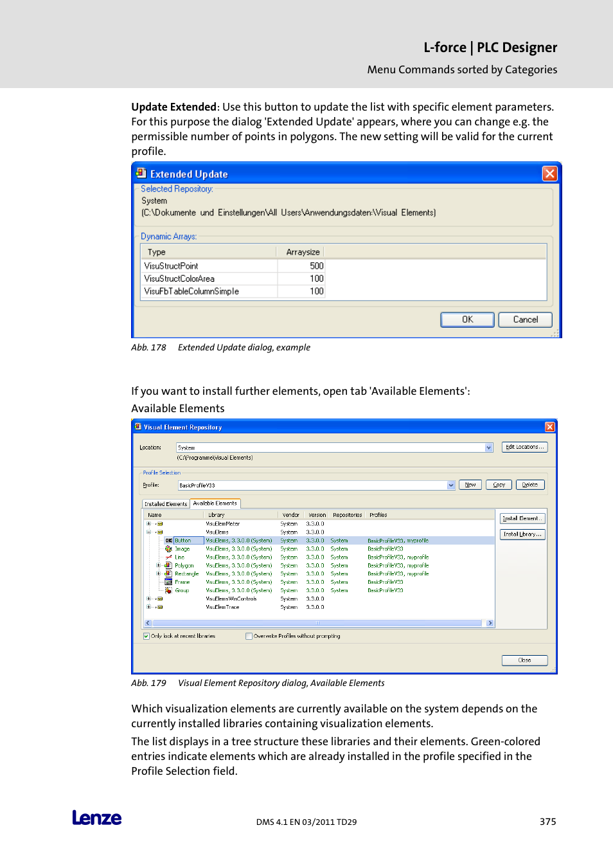Viewport: 613px width, 868px height.
Task: Click the Version column header
Action: [x=317, y=515]
